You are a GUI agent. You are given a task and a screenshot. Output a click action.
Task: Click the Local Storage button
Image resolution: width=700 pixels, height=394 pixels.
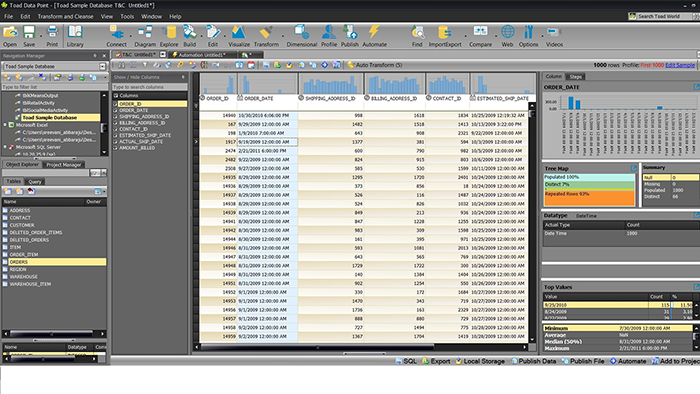coord(480,361)
